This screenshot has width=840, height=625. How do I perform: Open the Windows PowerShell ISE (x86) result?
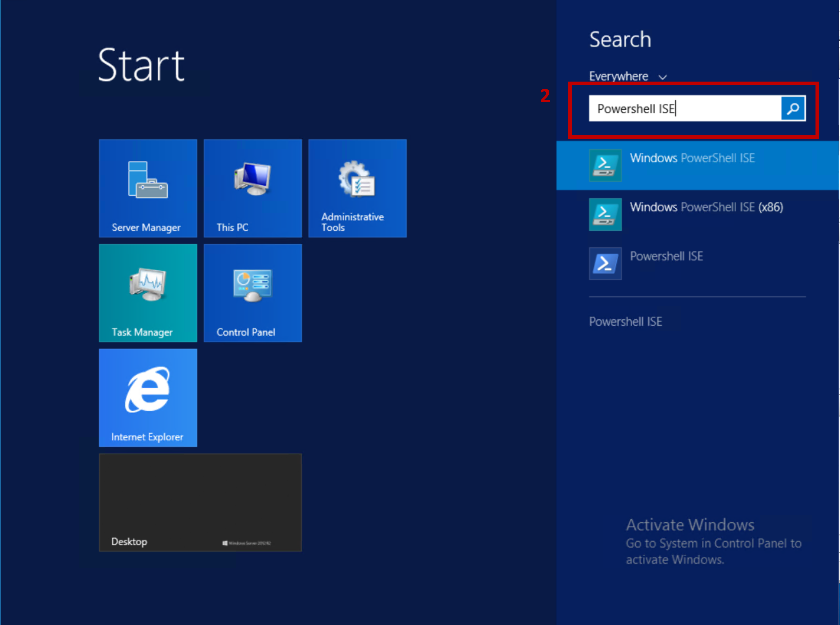click(x=697, y=214)
